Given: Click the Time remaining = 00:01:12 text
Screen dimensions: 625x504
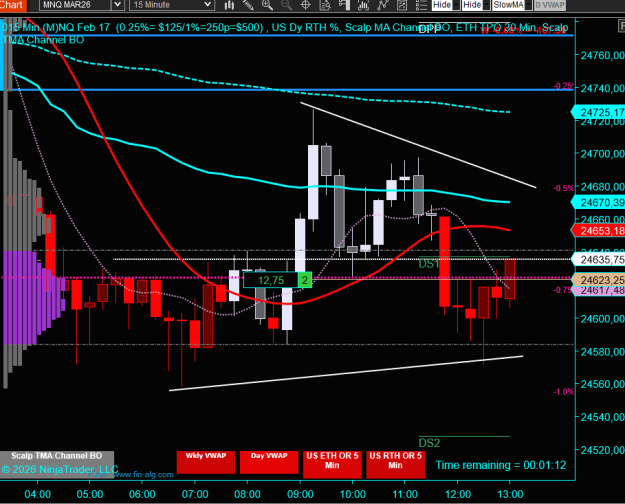Looking at the screenshot, I should coord(501,465).
